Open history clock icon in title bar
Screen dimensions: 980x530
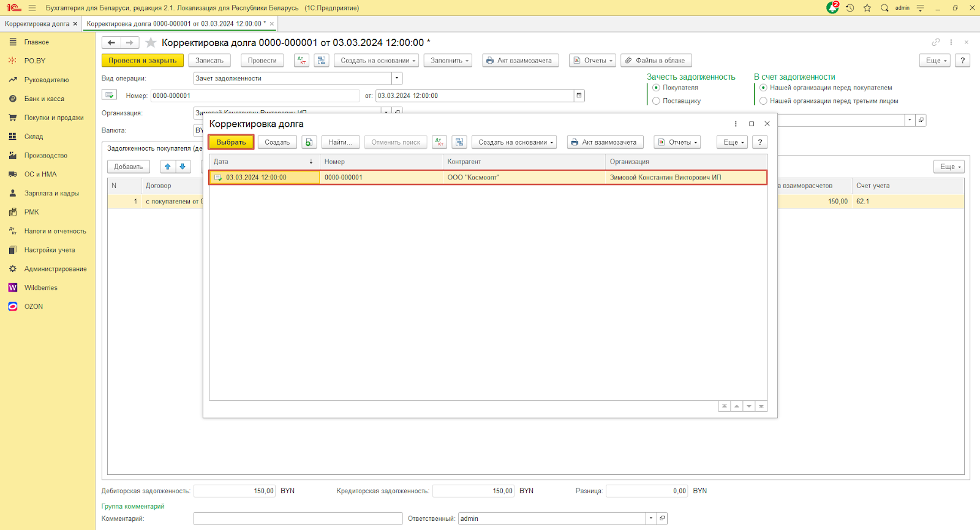pyautogui.click(x=850, y=8)
